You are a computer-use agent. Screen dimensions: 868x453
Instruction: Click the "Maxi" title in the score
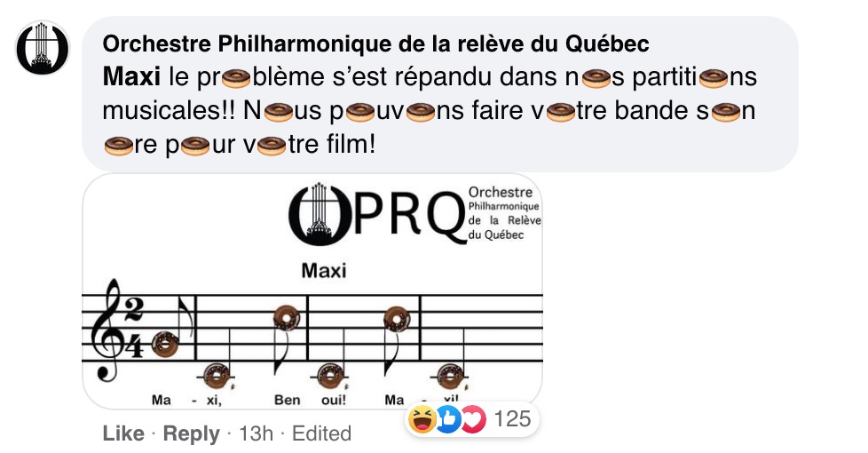[x=324, y=271]
